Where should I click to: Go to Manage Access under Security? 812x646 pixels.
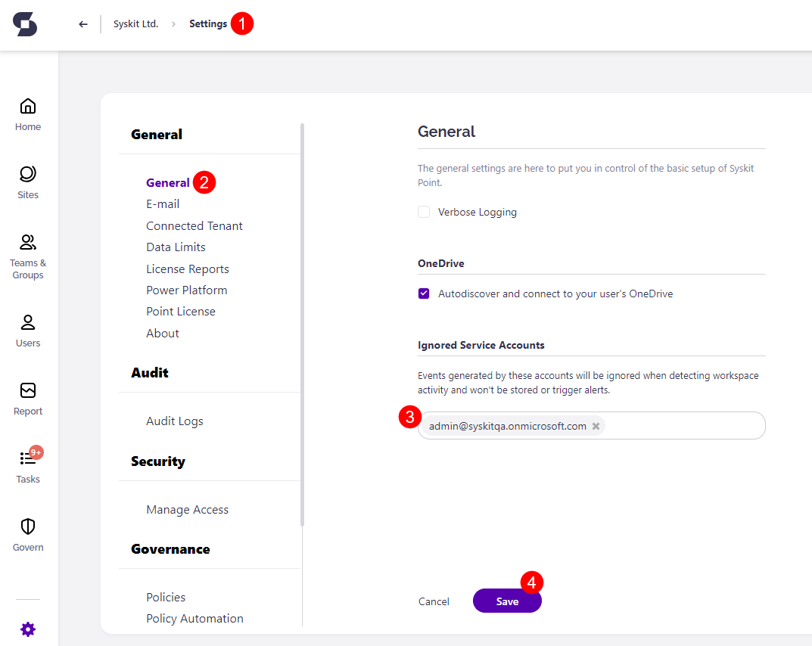coord(187,509)
